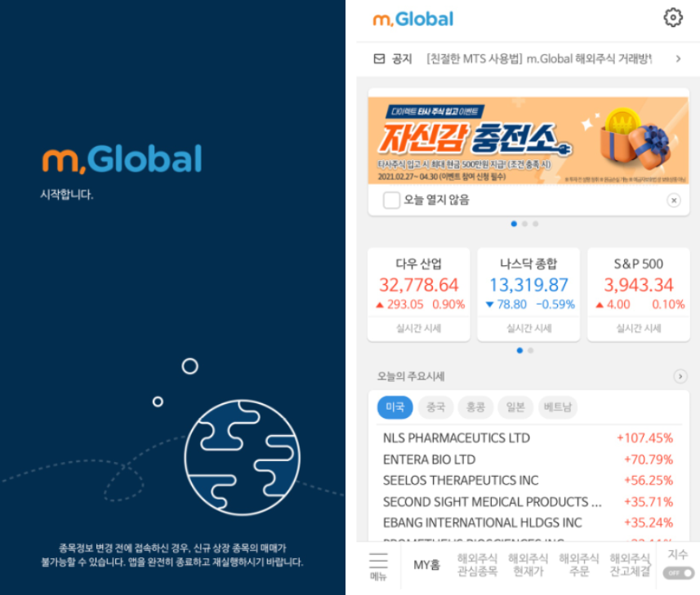
Task: Open 해외주식 잔고체결 in bottom bar
Action: (630, 565)
